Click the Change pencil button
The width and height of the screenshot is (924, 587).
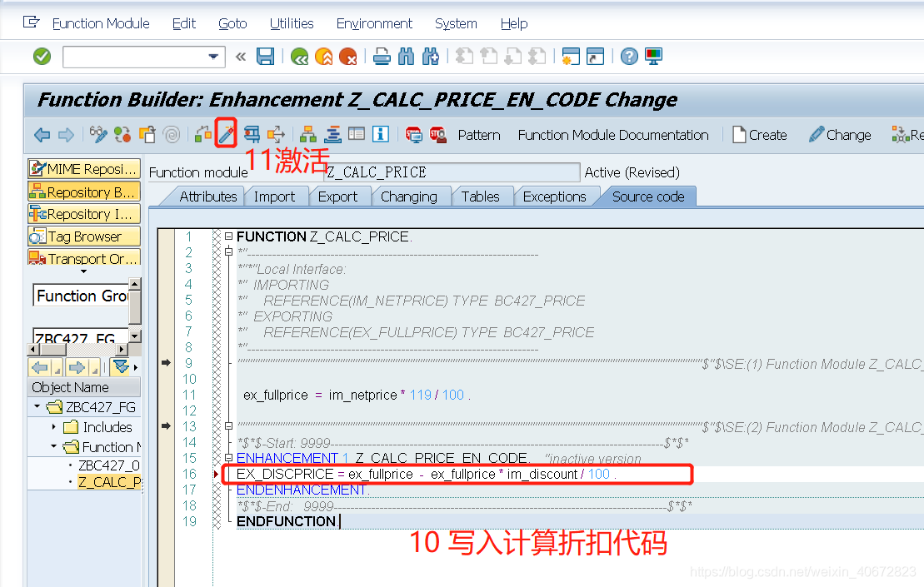point(841,136)
